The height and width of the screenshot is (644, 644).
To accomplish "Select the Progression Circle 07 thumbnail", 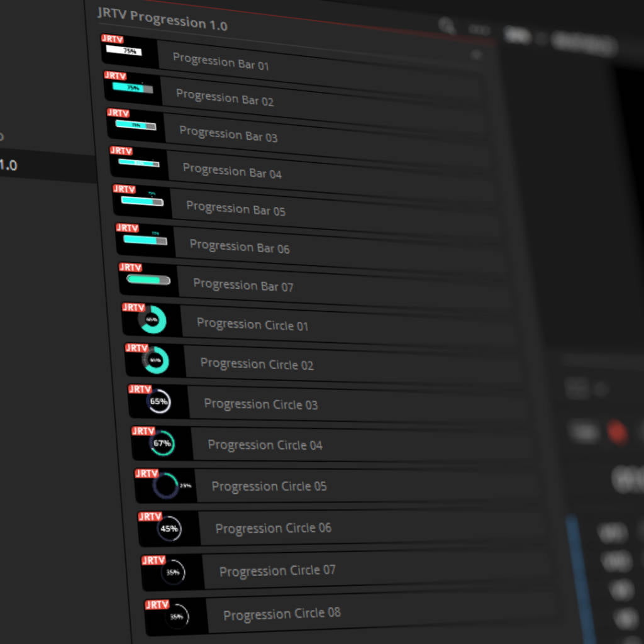I will [x=173, y=572].
